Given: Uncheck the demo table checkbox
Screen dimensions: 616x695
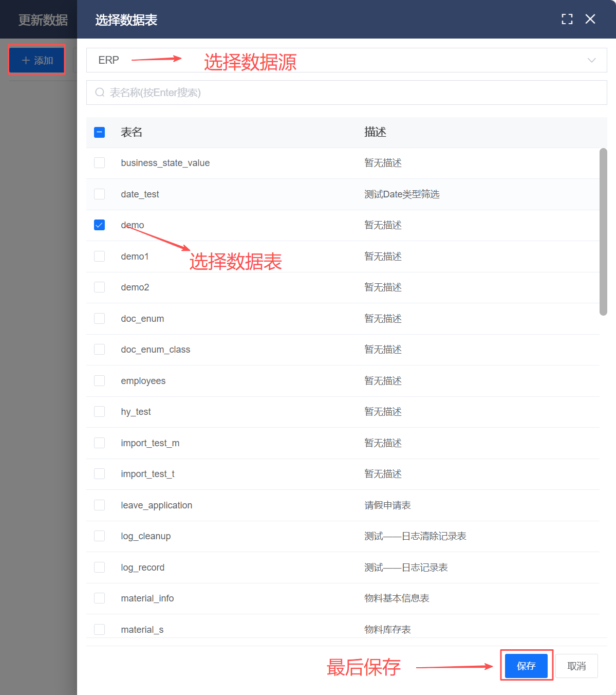Looking at the screenshot, I should (x=100, y=225).
